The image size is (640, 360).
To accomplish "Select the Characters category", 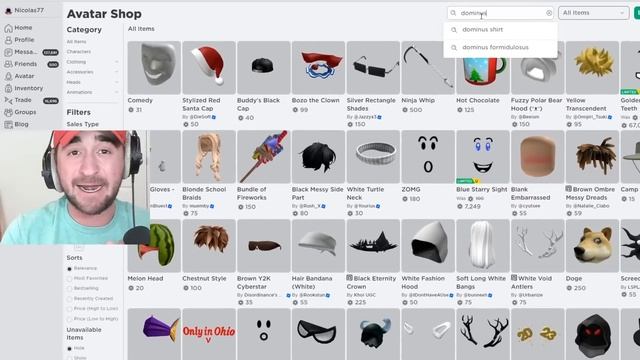I will [x=79, y=52].
